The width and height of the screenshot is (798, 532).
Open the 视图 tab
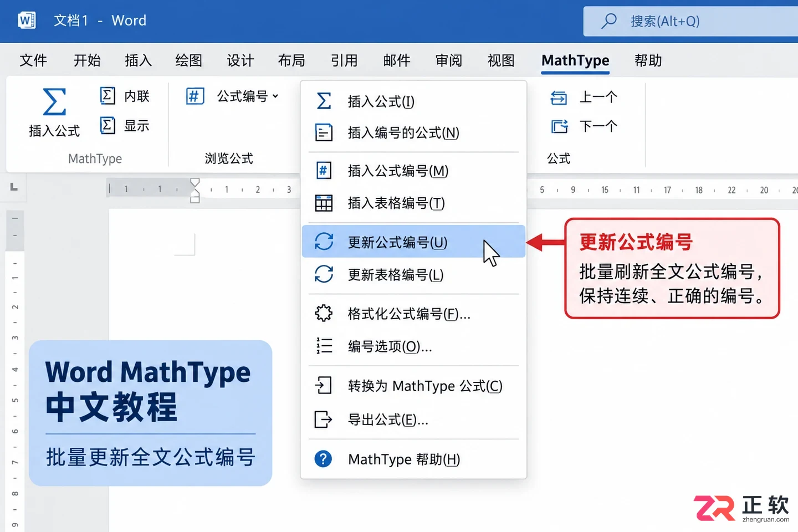click(501, 60)
